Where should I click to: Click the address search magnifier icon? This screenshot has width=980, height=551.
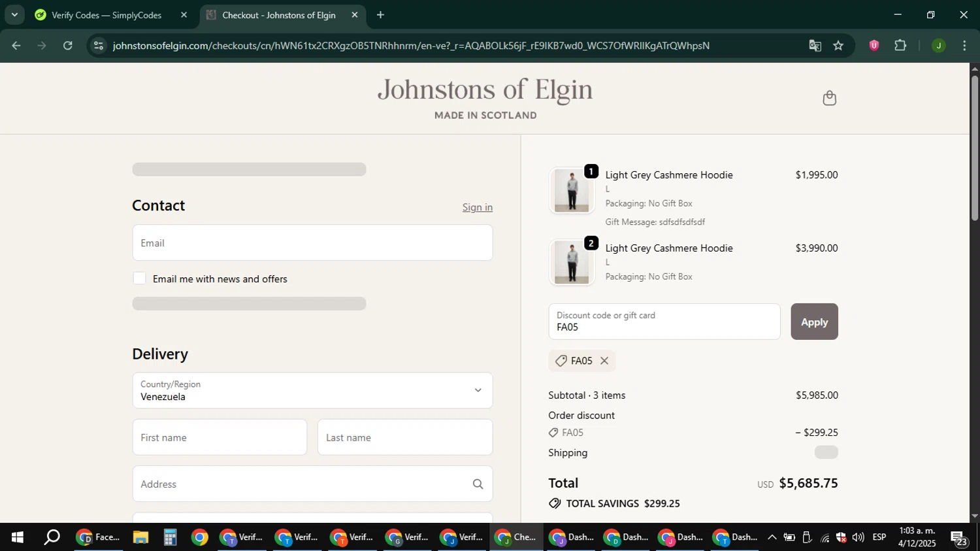tap(478, 484)
